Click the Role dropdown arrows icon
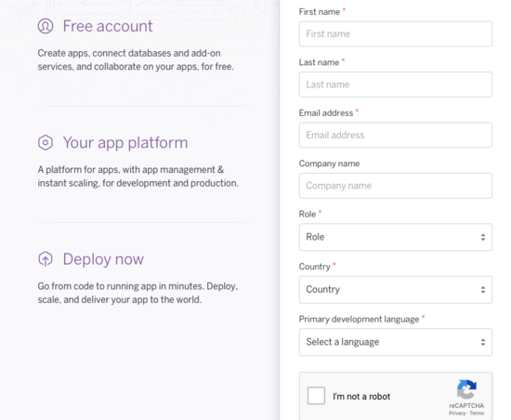This screenshot has height=420, width=511. click(x=483, y=237)
